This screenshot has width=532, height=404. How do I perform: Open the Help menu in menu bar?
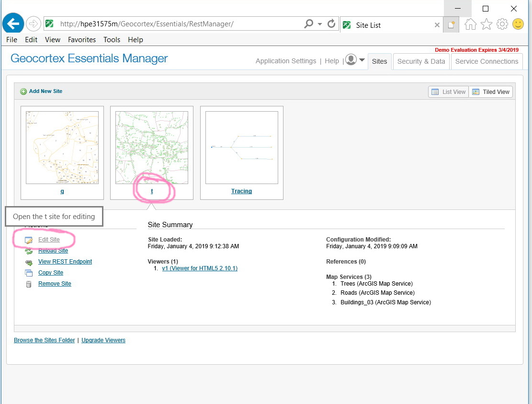(136, 40)
